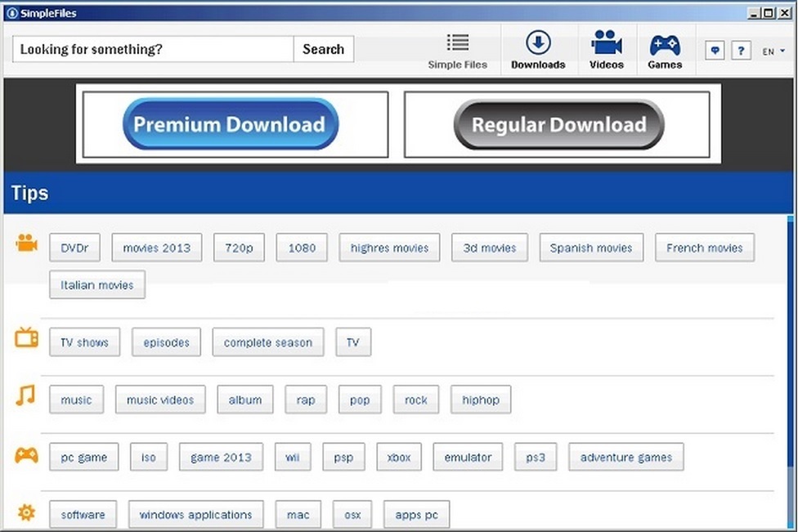Click the 'TV shows' tag
Screen dimensions: 798x532
click(85, 342)
